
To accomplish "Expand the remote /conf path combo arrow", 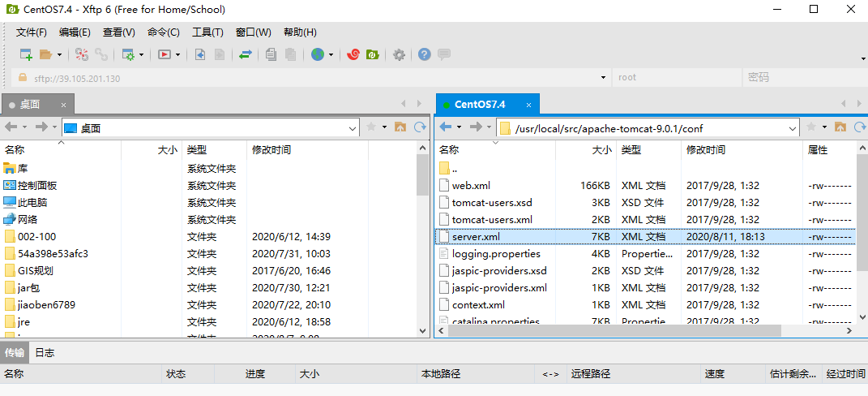I will point(792,128).
